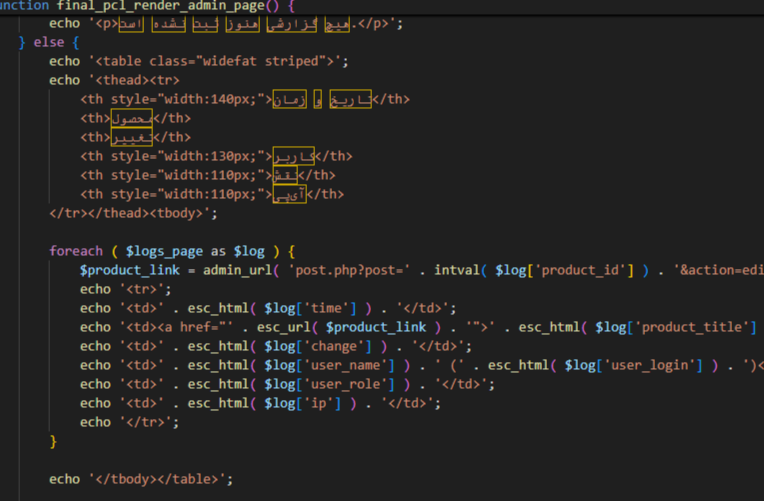764x501 pixels.
Task: Click the $log['time'] expression
Action: tap(310, 308)
